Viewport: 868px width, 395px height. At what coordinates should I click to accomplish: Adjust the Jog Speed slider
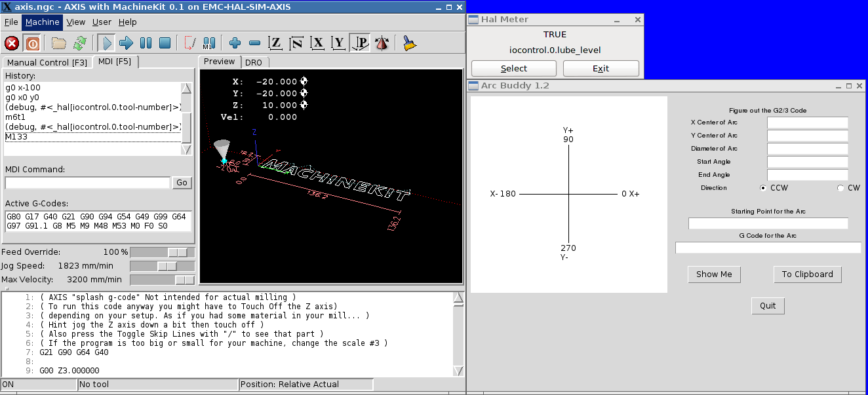(163, 266)
